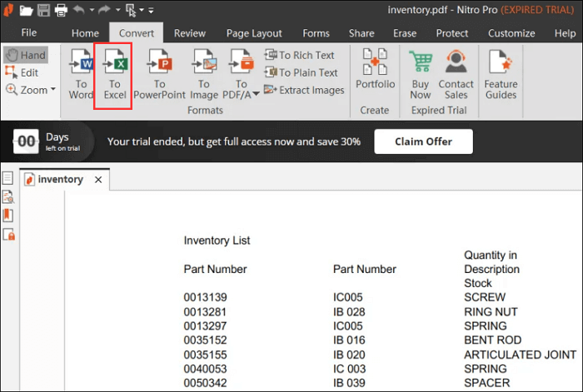
Task: Convert the PDF To Word
Action: coord(81,74)
